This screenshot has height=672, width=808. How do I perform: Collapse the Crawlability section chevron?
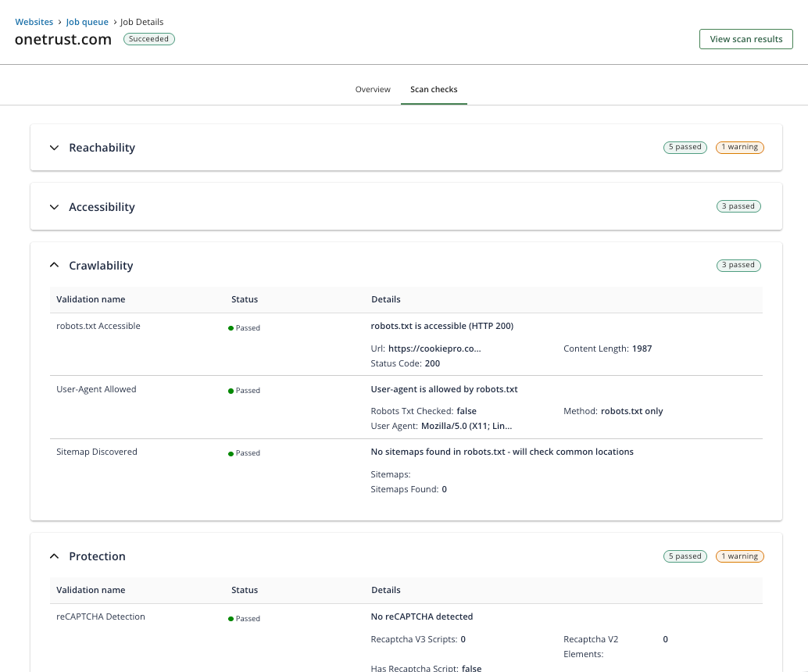54,266
